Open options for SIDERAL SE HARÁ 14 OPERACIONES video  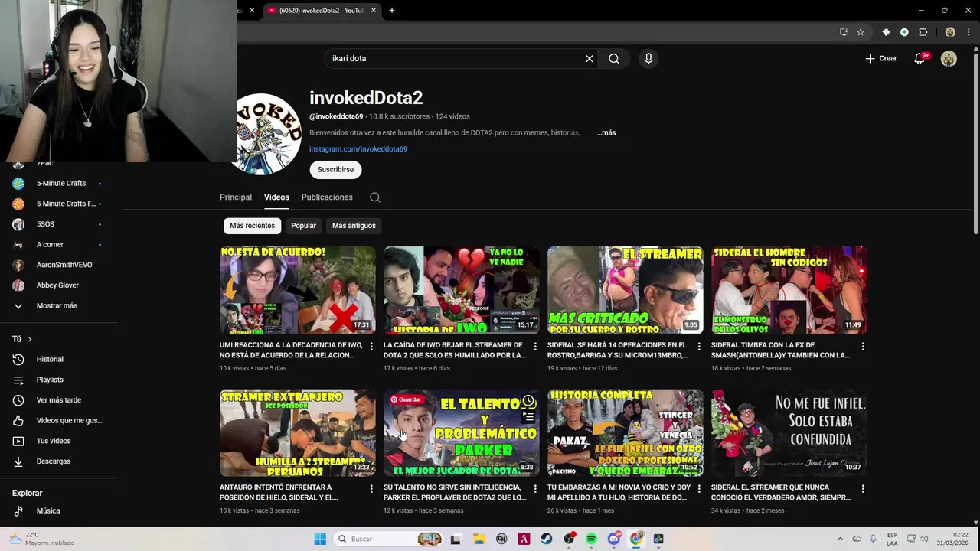(x=699, y=347)
